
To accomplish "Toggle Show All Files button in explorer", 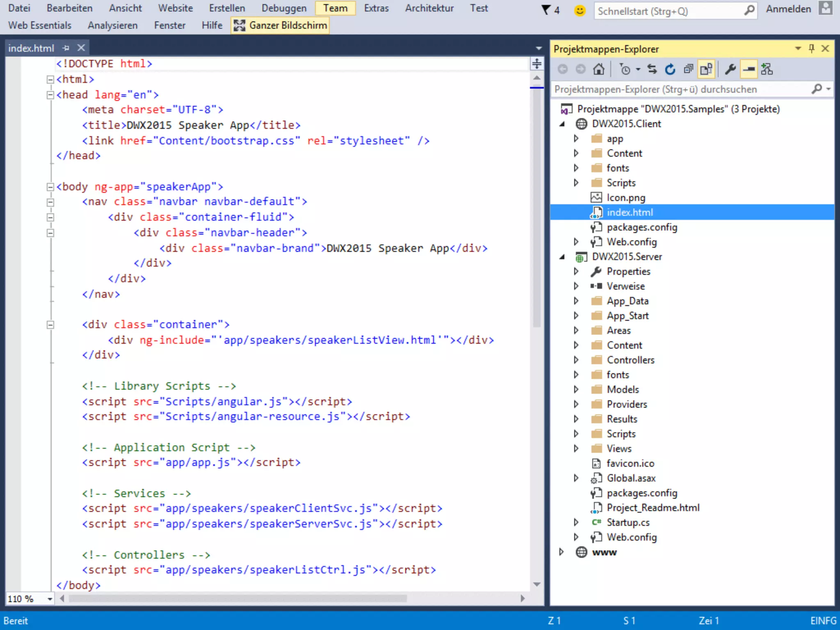I will click(706, 69).
